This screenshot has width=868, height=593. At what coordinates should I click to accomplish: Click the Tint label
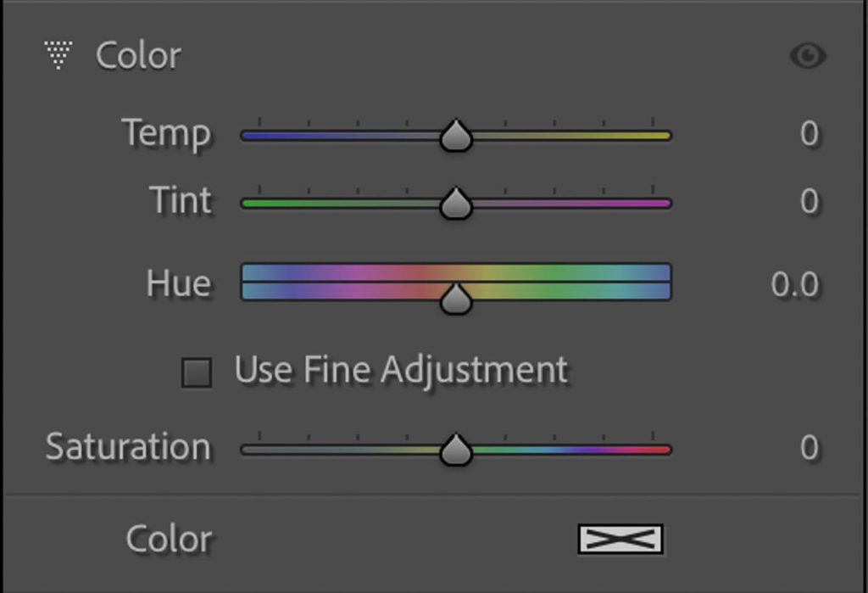click(x=181, y=200)
